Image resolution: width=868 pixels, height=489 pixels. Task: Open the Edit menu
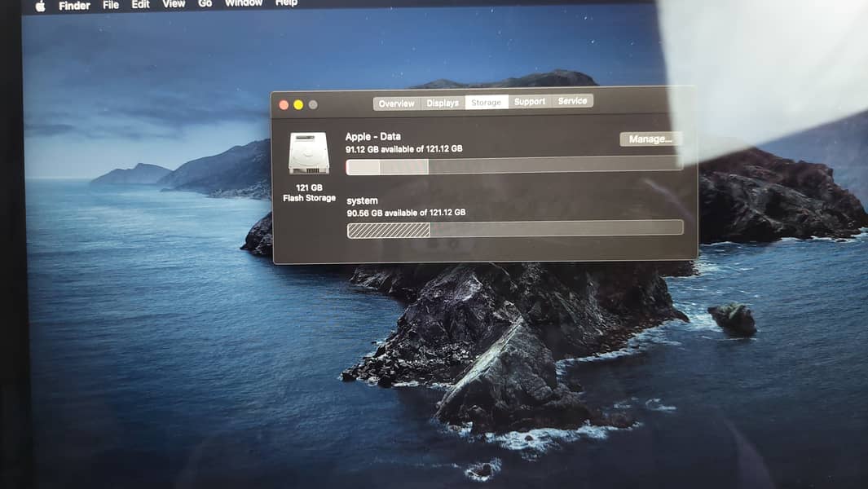coord(141,4)
